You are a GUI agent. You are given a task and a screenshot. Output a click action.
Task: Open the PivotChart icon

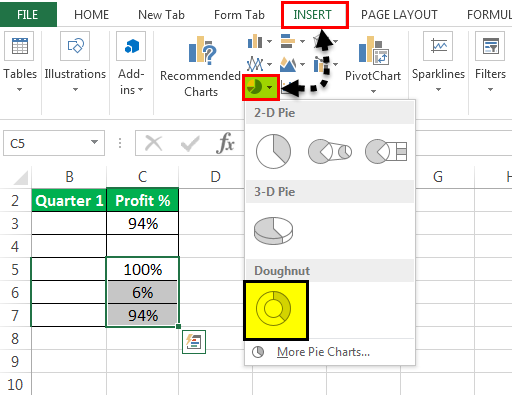(x=373, y=50)
